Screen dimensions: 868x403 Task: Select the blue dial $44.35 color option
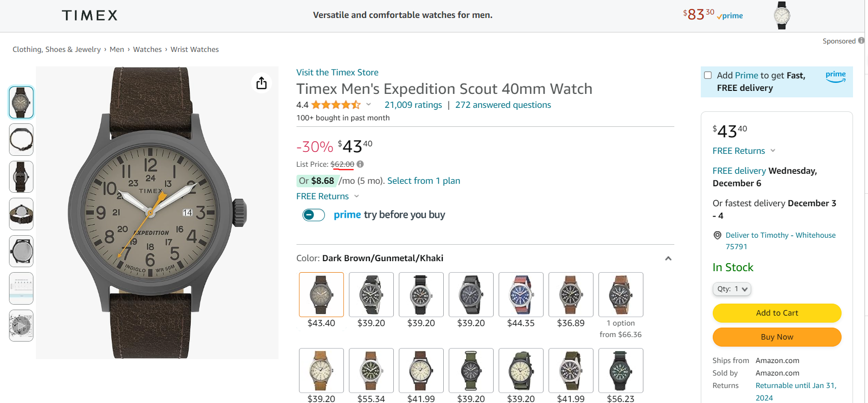[x=521, y=295]
